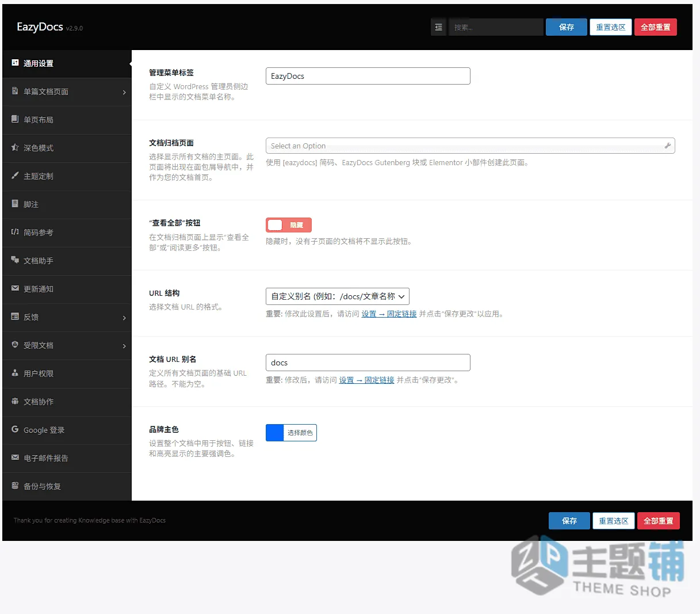
Task: Open the Google 登录 section
Action: (67, 430)
